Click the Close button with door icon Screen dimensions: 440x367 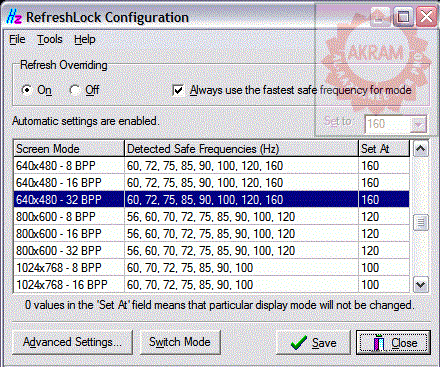pos(393,342)
